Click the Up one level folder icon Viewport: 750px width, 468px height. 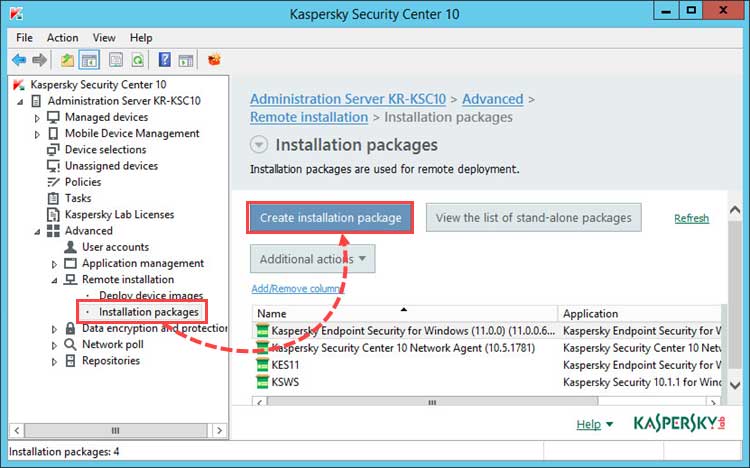coord(67,60)
